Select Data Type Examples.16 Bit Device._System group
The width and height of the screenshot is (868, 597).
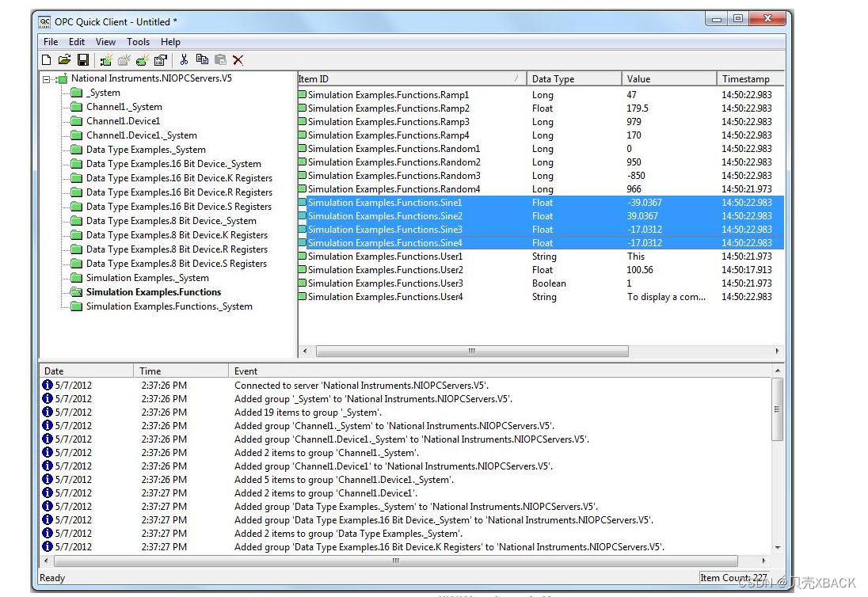[173, 164]
